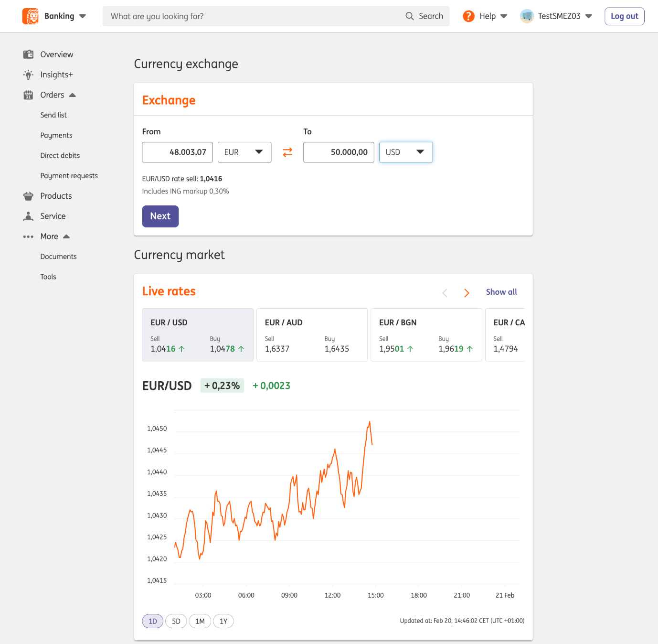Image resolution: width=658 pixels, height=644 pixels.
Task: Click the Products basket icon
Action: (x=29, y=196)
